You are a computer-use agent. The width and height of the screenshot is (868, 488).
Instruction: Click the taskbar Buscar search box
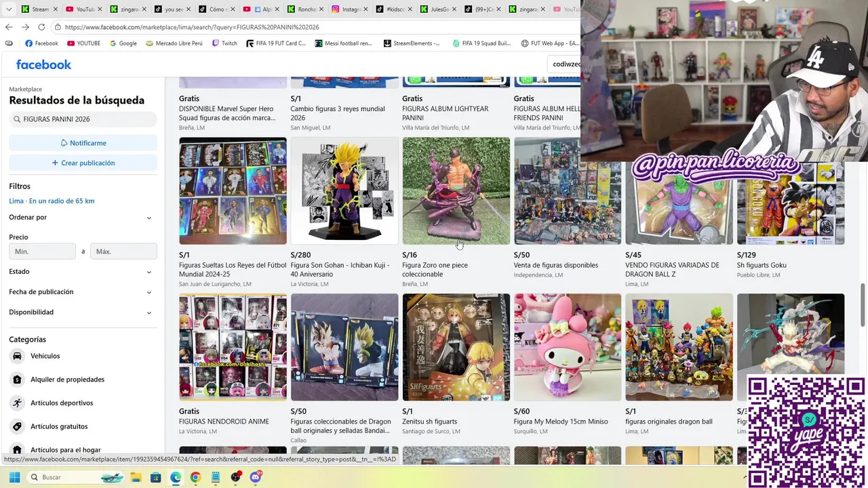pos(78,477)
